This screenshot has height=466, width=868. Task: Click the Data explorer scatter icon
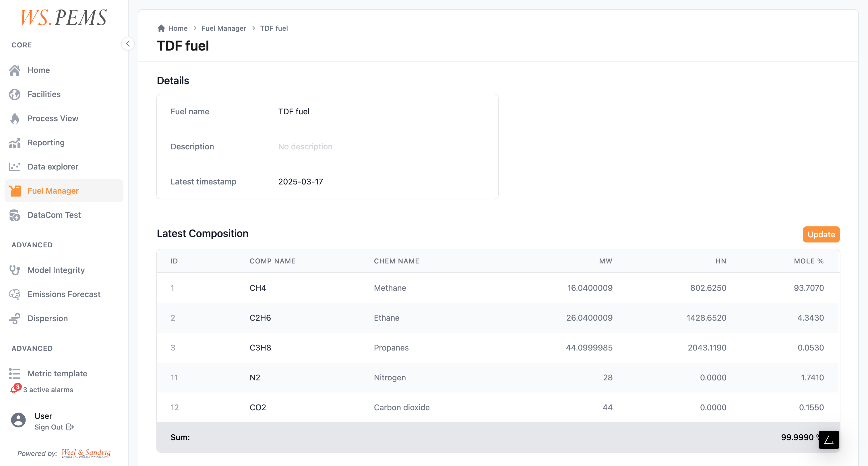coord(15,167)
